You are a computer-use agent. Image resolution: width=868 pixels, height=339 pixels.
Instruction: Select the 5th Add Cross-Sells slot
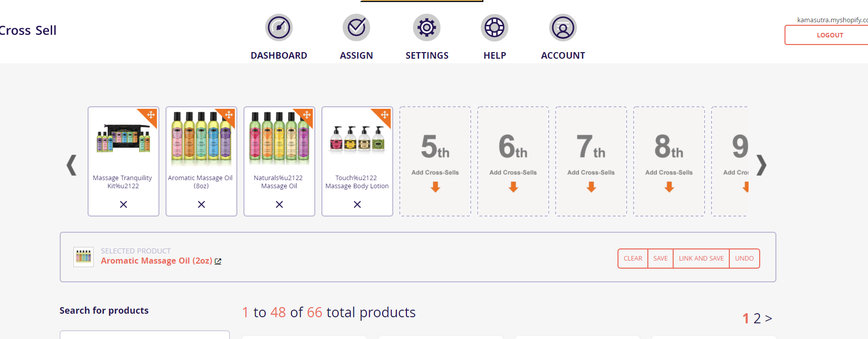(x=435, y=162)
